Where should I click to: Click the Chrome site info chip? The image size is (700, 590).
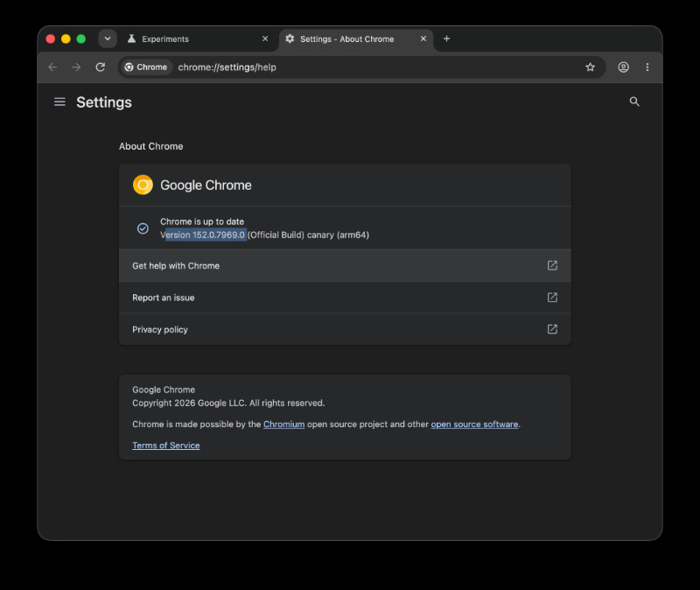tap(146, 67)
